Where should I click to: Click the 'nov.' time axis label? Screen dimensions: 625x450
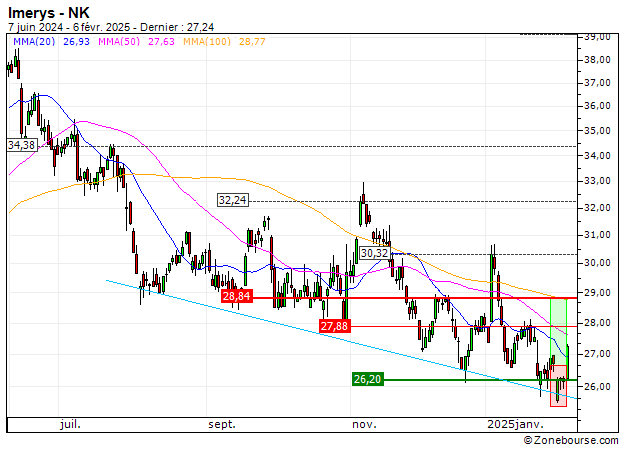tap(364, 425)
